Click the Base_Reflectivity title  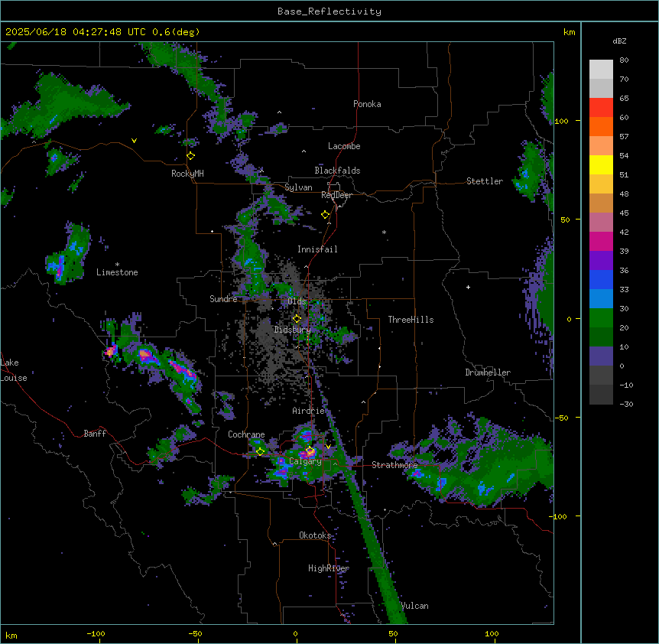pos(329,11)
